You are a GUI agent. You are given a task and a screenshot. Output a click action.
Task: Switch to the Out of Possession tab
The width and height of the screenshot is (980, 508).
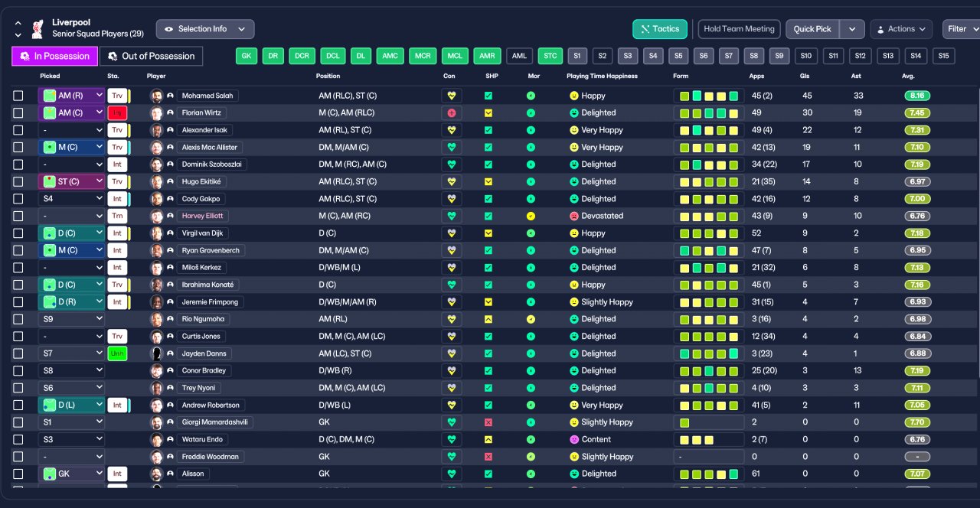point(152,56)
